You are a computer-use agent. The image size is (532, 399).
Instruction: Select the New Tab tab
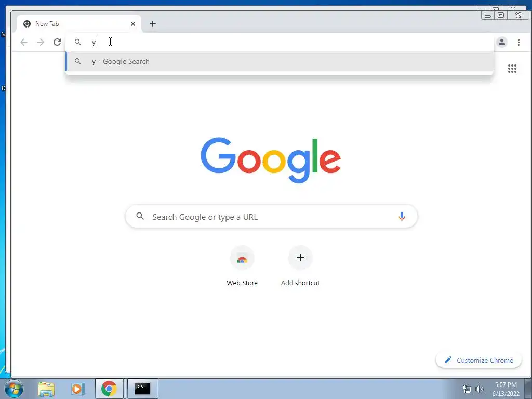tap(79, 24)
